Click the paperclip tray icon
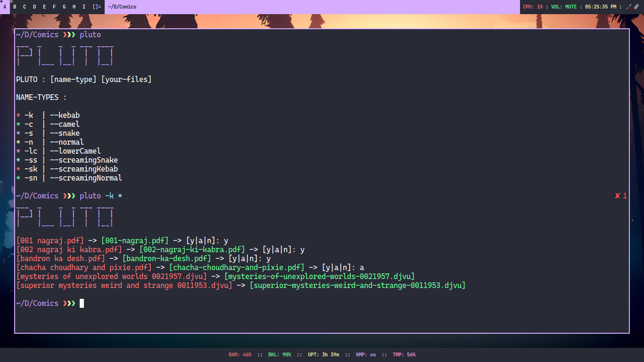The height and width of the screenshot is (362, 644). 636,7
